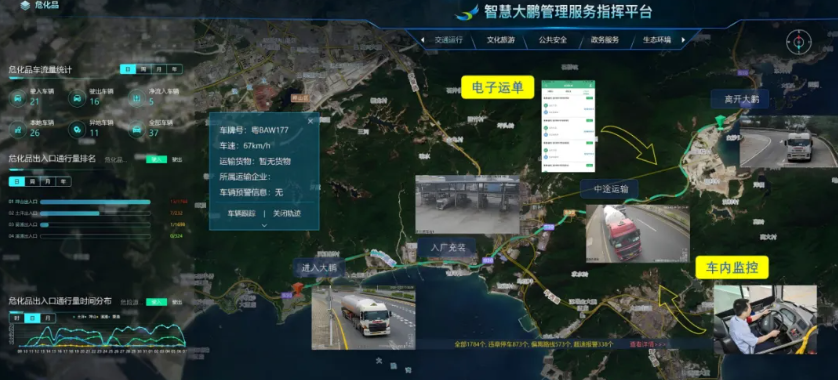Click the 驶入车辆 car icon
Screen dimensions: 838x380
tap(18, 98)
